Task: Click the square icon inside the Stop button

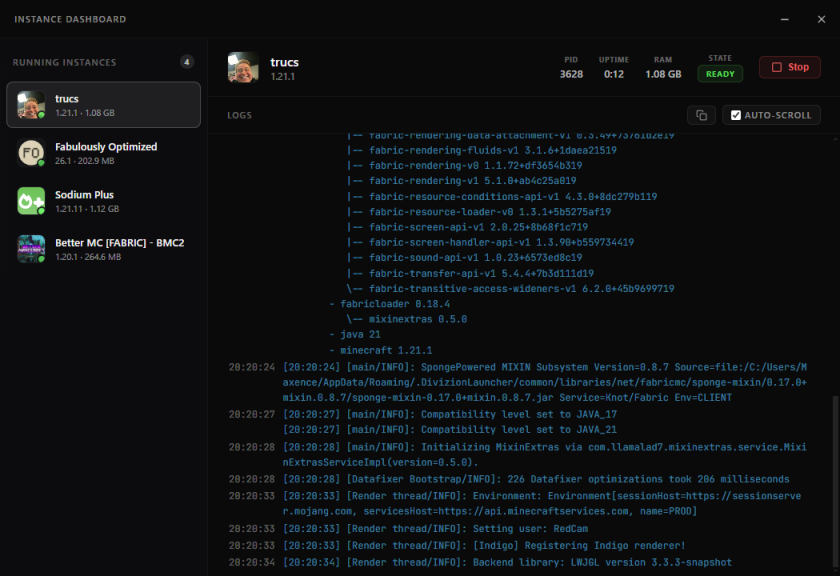Action: coord(776,67)
